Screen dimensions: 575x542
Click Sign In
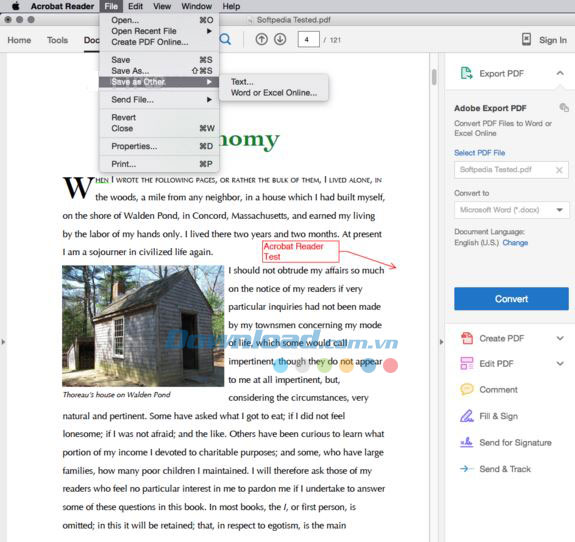pyautogui.click(x=553, y=40)
